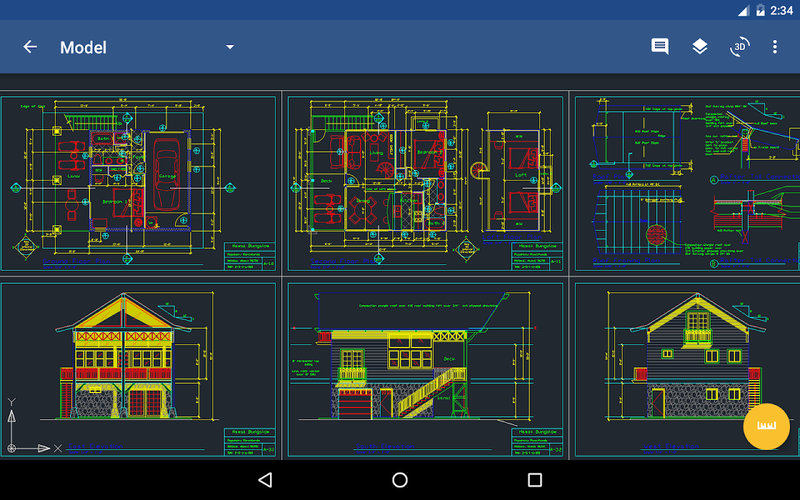Tap the Model title text

click(83, 47)
